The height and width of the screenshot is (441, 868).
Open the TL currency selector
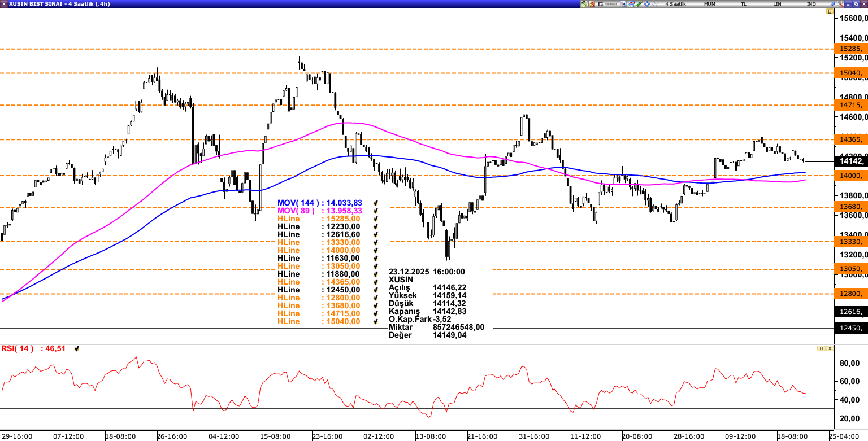pos(744,4)
